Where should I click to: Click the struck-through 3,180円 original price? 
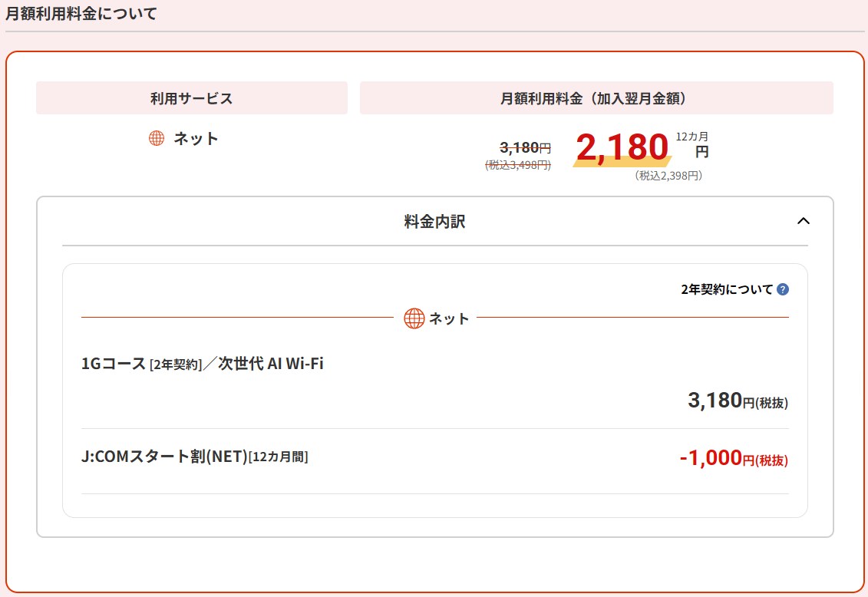525,147
